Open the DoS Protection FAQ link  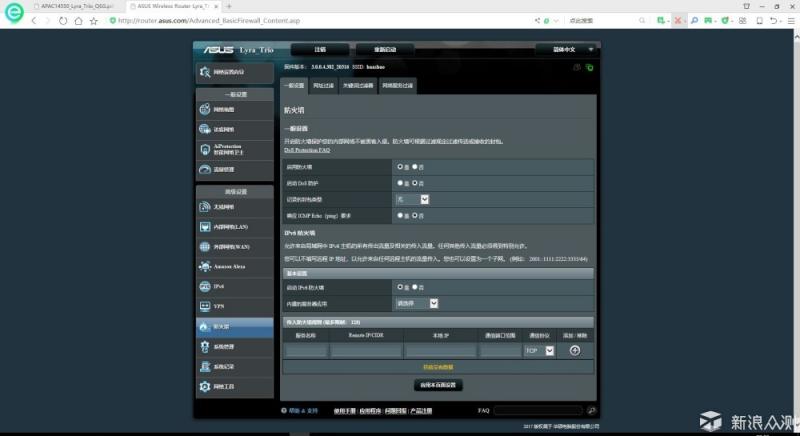tap(307, 150)
